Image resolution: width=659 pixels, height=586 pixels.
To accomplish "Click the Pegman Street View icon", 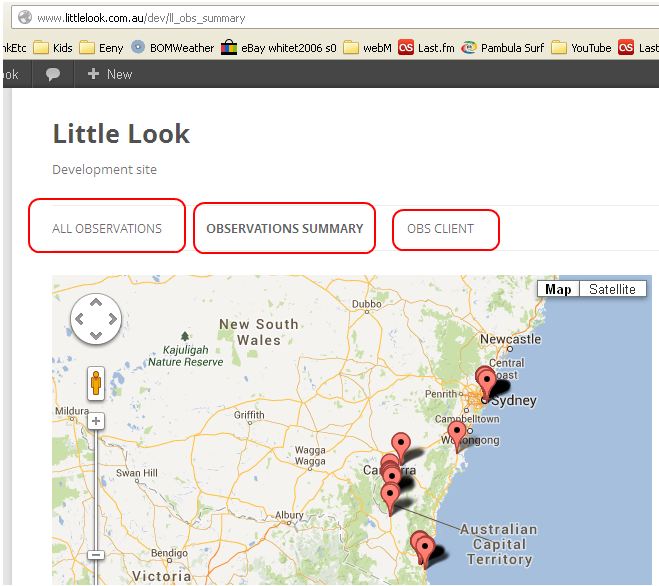I will coord(96,383).
